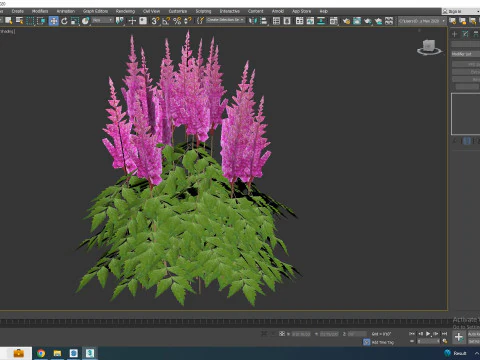Click the ViewCube in the viewport
Screen dimensions: 480x360
pos(429,47)
